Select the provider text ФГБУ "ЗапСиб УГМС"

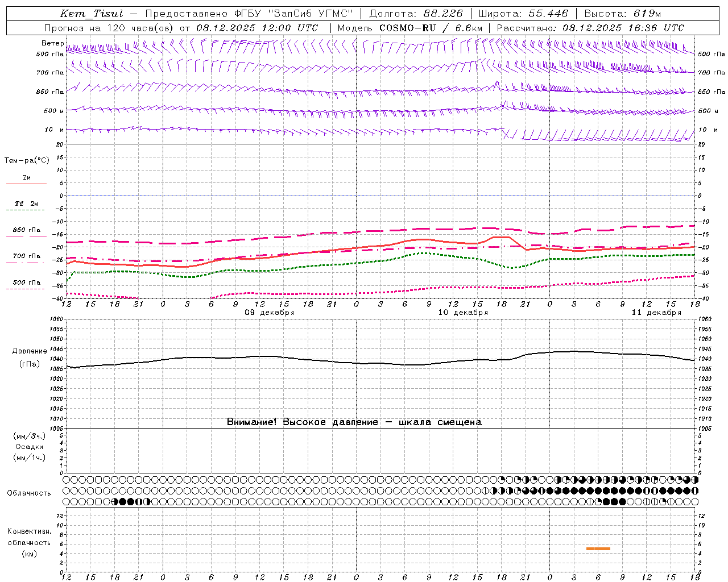293,14
